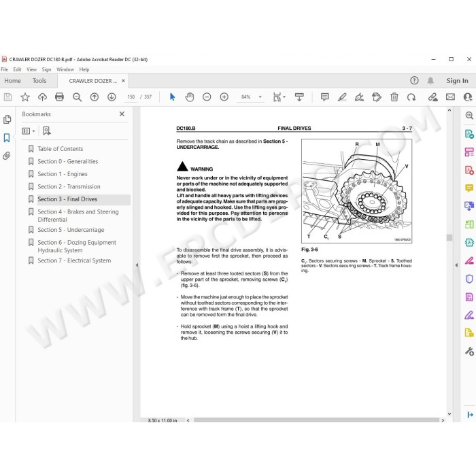Open Section 4 - Brakes and Steering Differential
476x476 pixels.
pos(78,216)
